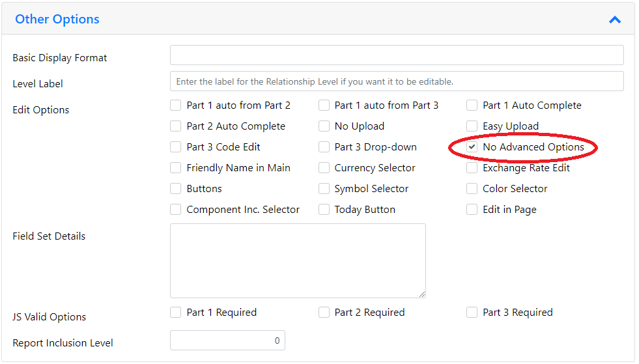Check the Easy Upload checkbox
Screen dimensions: 639x364
click(x=472, y=126)
